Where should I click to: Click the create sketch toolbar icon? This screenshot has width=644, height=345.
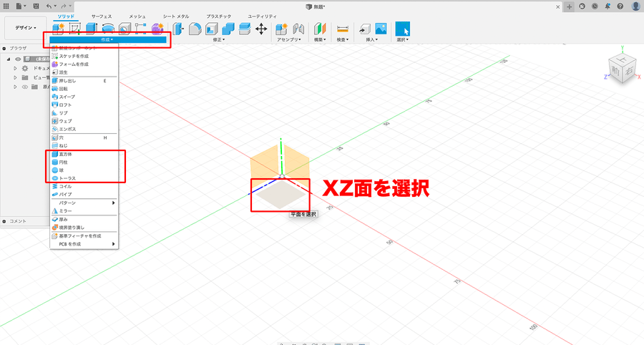pos(74,29)
